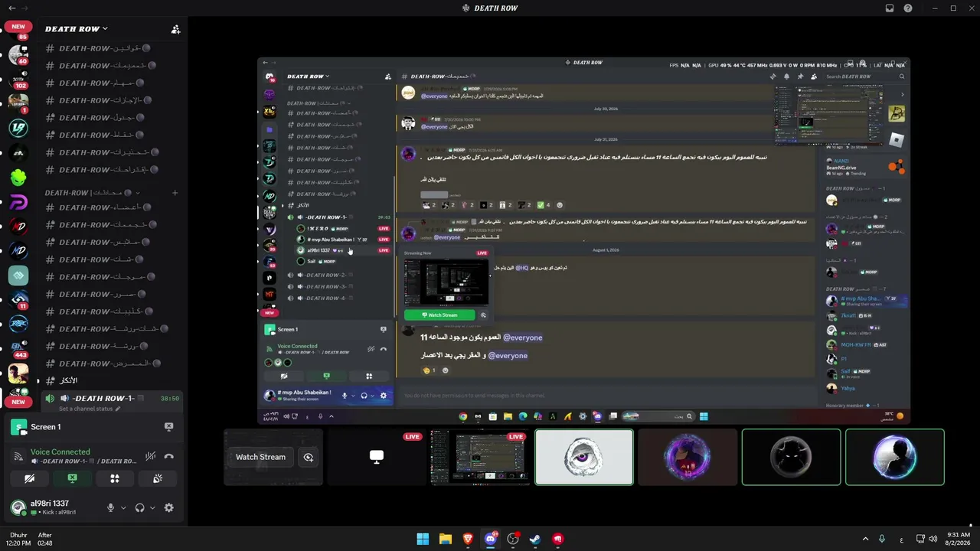
Task: Toggle noise suppression in voice panel
Action: 150,457
